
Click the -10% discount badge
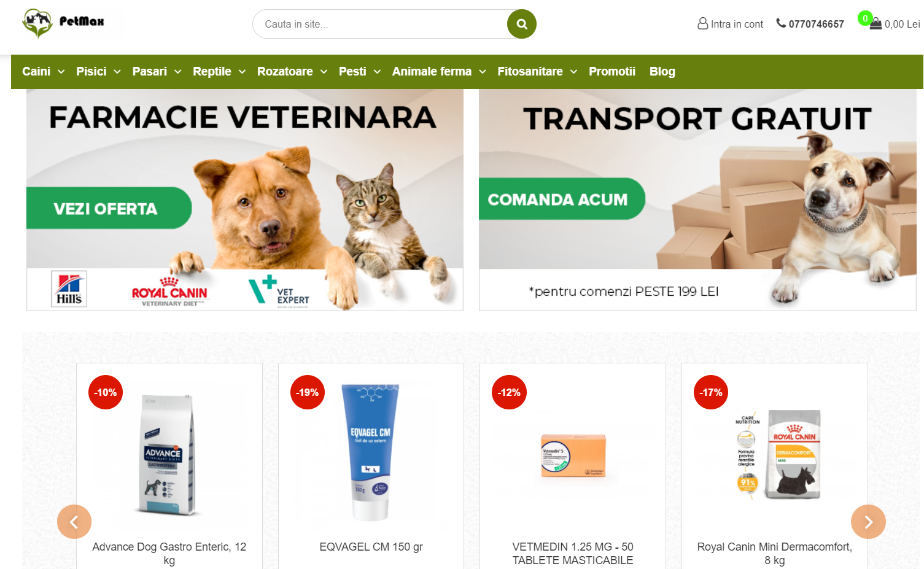(x=106, y=392)
